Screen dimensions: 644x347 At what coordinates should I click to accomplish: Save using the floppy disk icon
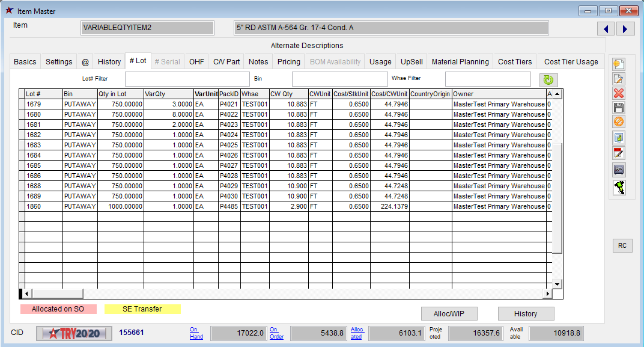619,108
